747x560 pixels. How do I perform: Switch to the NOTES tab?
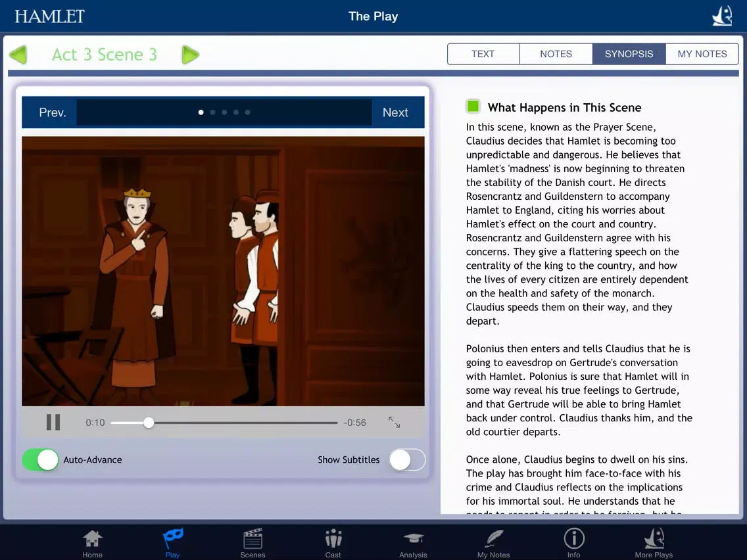coord(556,54)
